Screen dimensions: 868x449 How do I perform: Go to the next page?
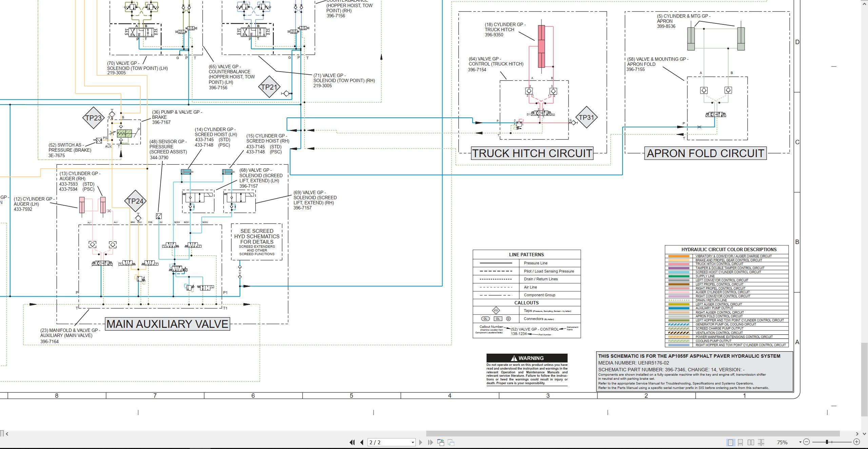[420, 442]
